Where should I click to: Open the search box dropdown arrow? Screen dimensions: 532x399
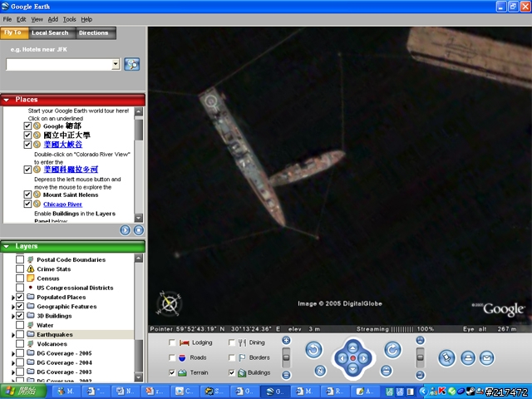pyautogui.click(x=116, y=64)
